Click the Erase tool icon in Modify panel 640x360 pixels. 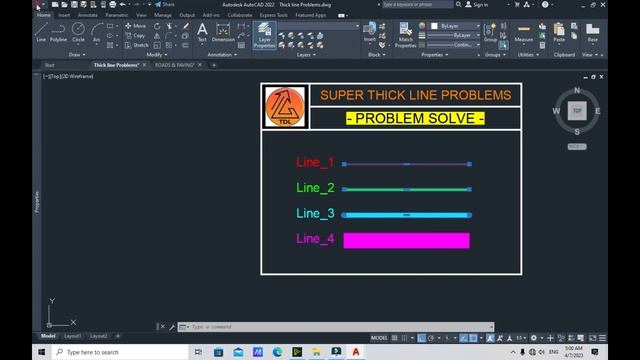click(186, 26)
